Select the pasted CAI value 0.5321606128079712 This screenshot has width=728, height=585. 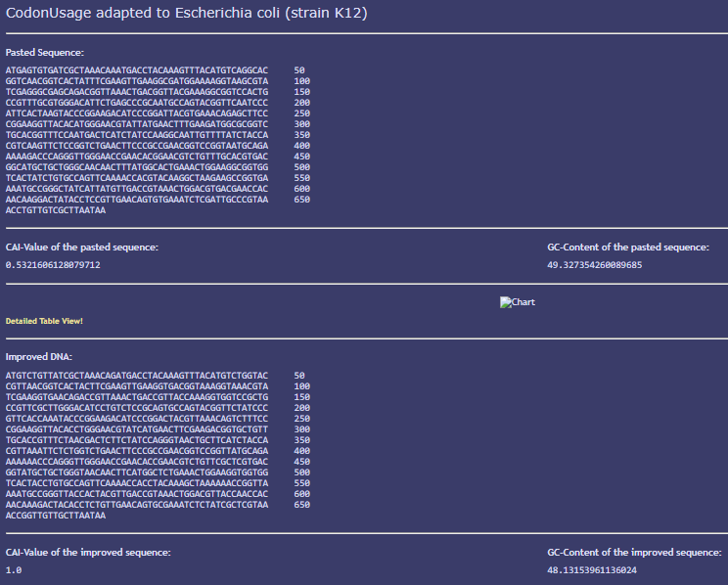point(53,265)
